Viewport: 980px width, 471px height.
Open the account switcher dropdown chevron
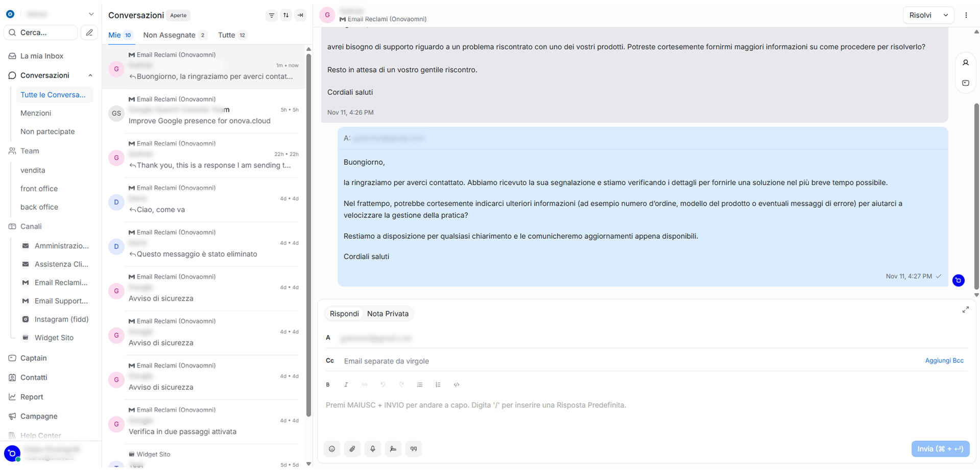[x=91, y=14]
